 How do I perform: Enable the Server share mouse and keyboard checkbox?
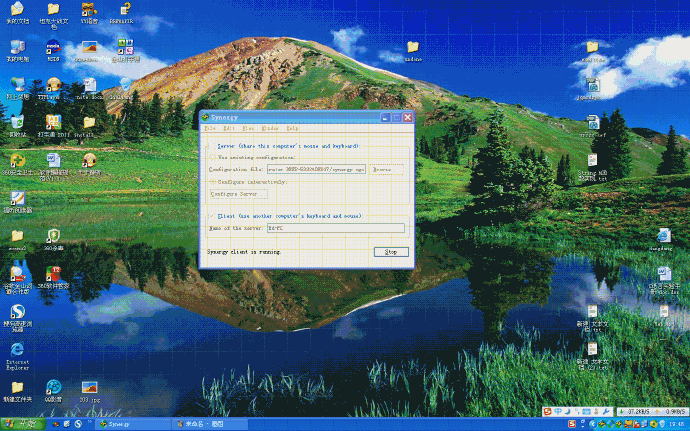click(x=211, y=146)
